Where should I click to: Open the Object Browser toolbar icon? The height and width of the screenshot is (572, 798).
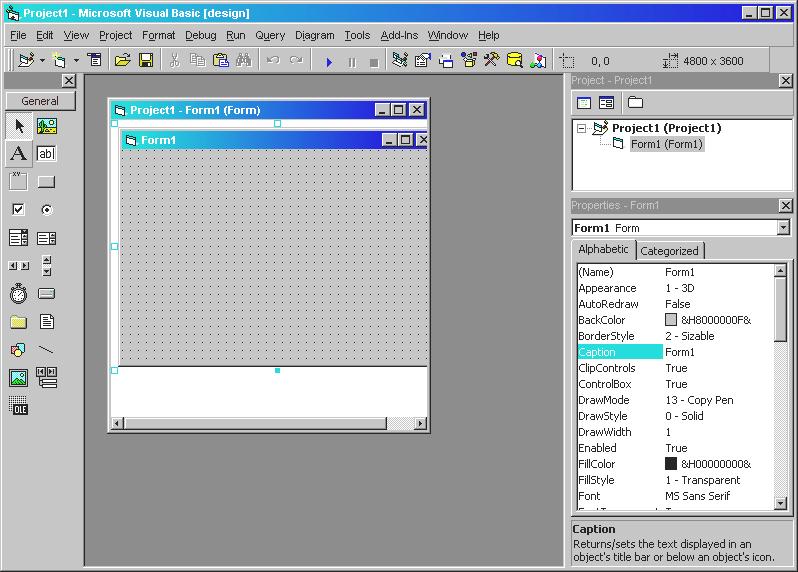pos(469,61)
